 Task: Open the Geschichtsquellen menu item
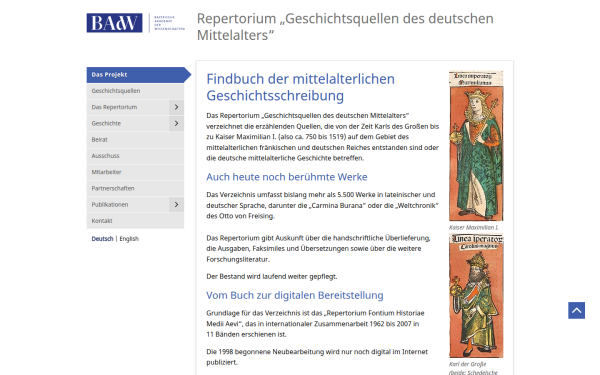click(x=135, y=91)
